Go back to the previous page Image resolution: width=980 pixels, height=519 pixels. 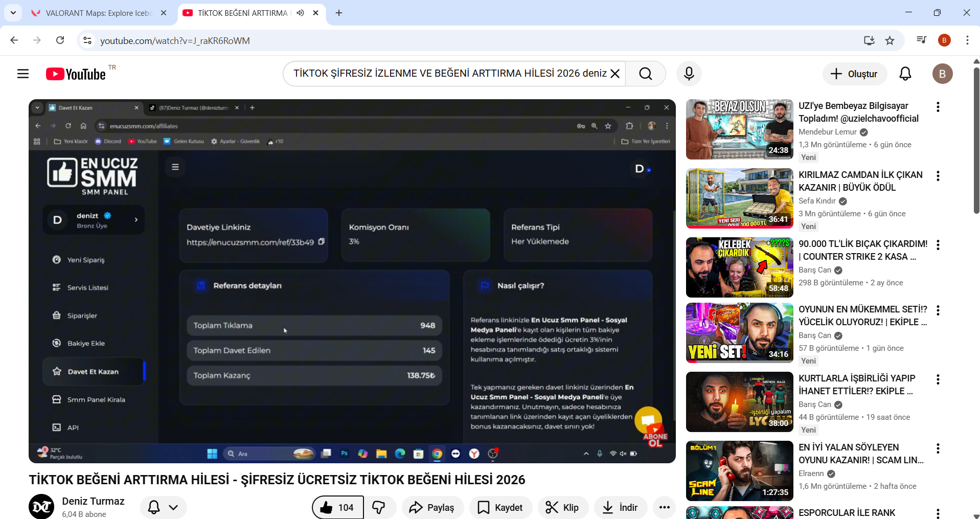tap(14, 40)
